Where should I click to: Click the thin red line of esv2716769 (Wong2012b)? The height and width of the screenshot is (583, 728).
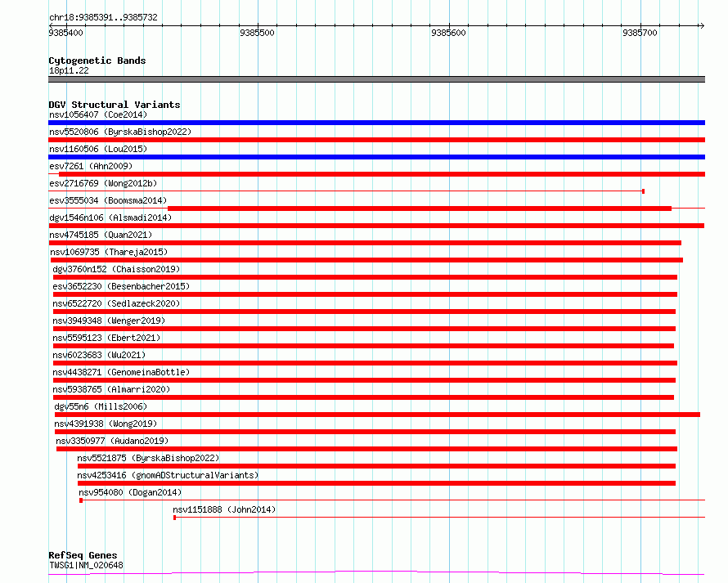click(346, 191)
